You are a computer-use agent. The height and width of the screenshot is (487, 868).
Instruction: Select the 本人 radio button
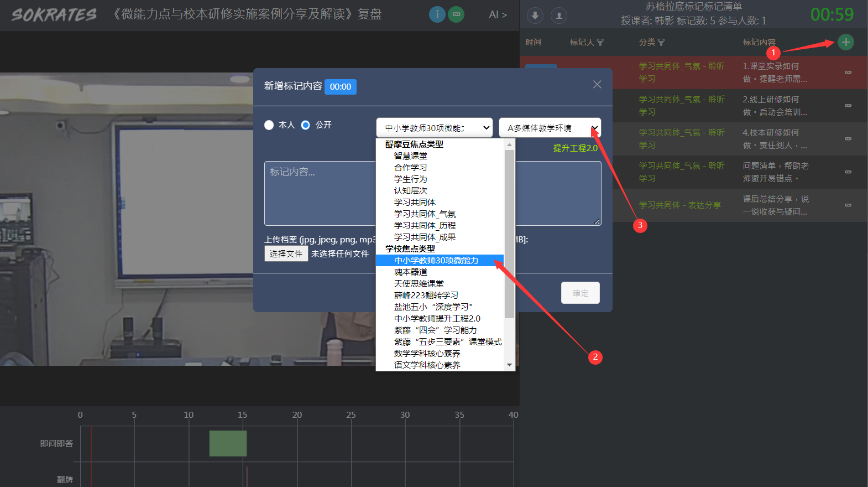point(269,125)
